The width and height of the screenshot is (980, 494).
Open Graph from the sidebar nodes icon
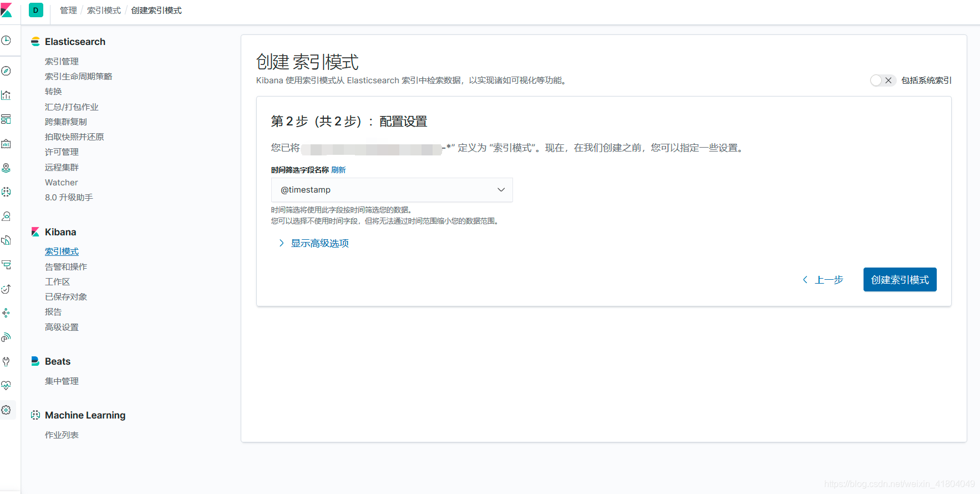[x=6, y=313]
